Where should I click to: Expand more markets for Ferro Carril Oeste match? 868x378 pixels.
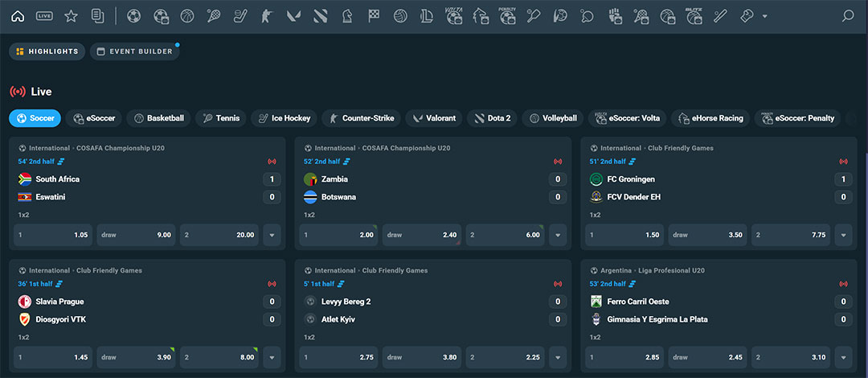pos(843,358)
